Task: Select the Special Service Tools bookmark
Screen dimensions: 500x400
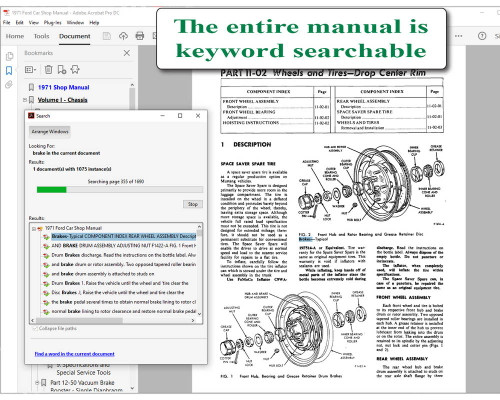Action: 83,372
